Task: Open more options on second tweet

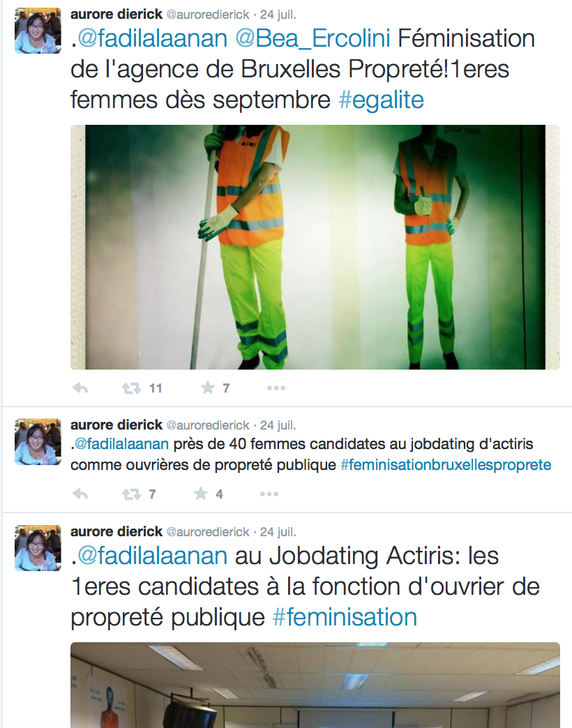Action: [x=269, y=494]
